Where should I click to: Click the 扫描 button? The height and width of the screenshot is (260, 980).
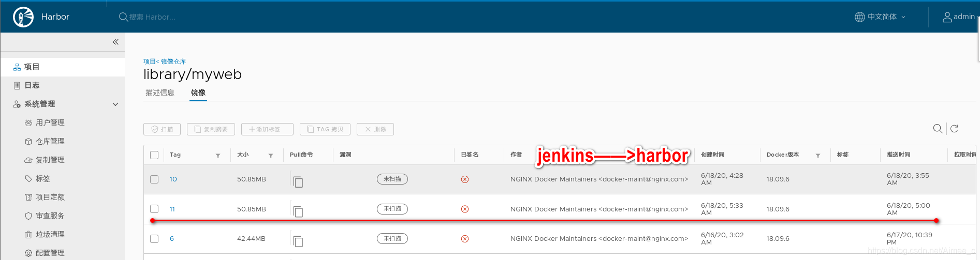point(162,129)
